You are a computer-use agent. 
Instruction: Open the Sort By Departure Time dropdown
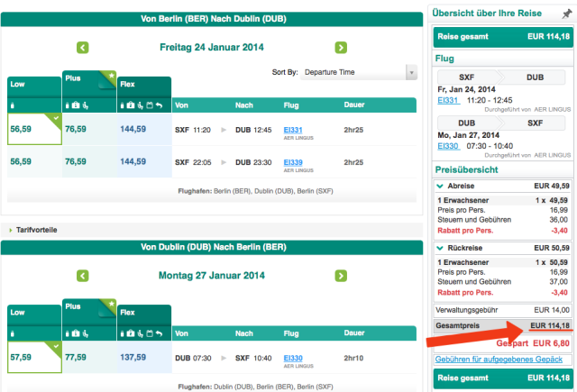coord(360,71)
